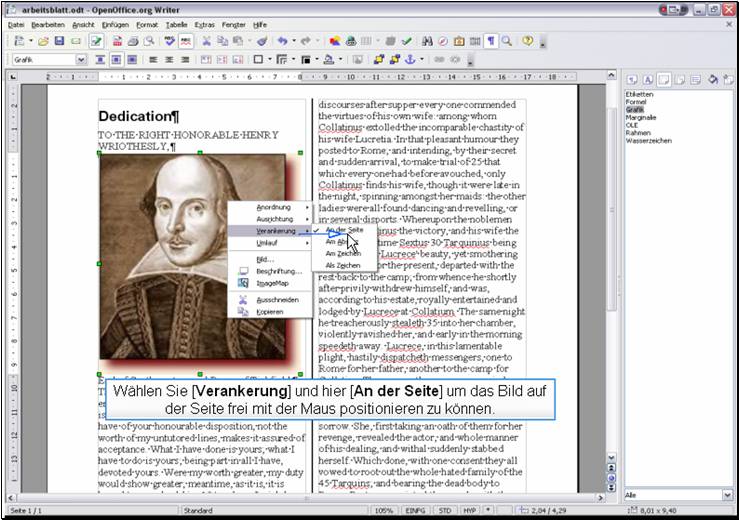The height and width of the screenshot is (520, 739).
Task: Open the Find and Replace binoculars icon
Action: (428, 41)
